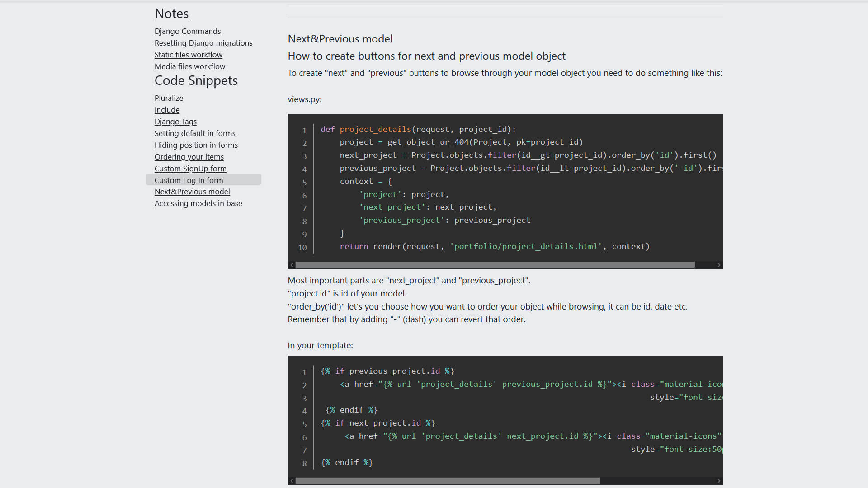The image size is (868, 488).
Task: Open the Next&Previous model snippet
Action: pos(192,192)
